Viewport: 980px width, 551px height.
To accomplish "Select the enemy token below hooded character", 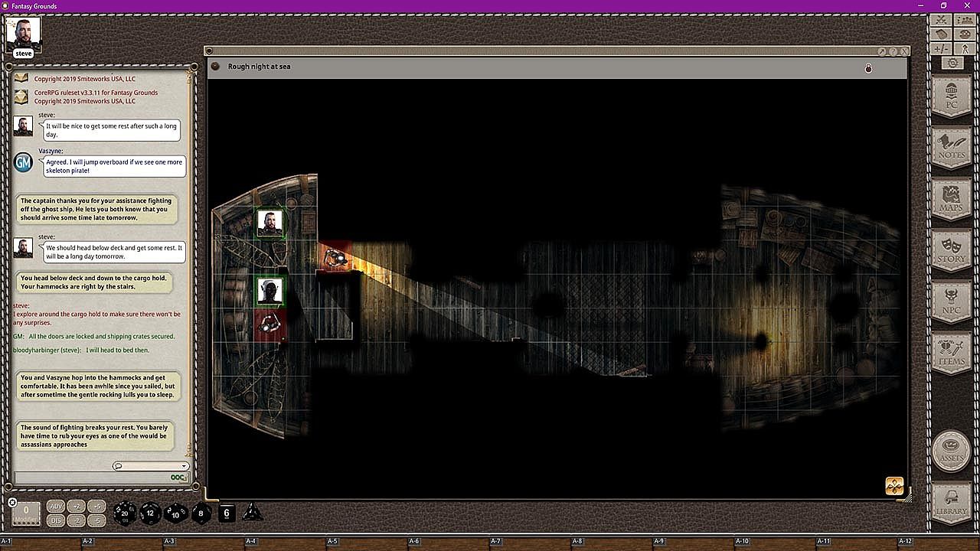I will pos(269,324).
